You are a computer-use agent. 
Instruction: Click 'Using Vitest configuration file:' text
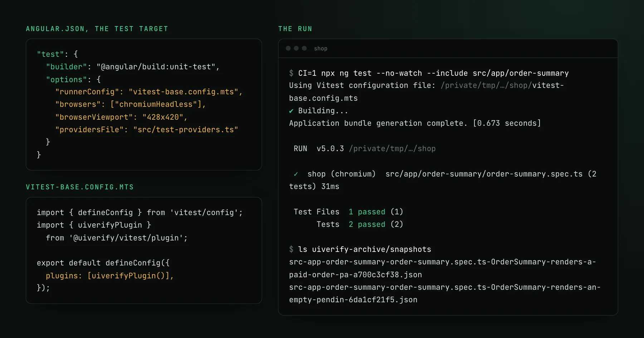pos(362,85)
